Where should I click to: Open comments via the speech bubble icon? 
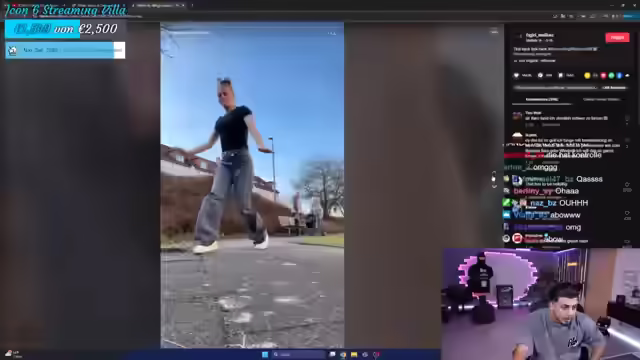tap(540, 76)
